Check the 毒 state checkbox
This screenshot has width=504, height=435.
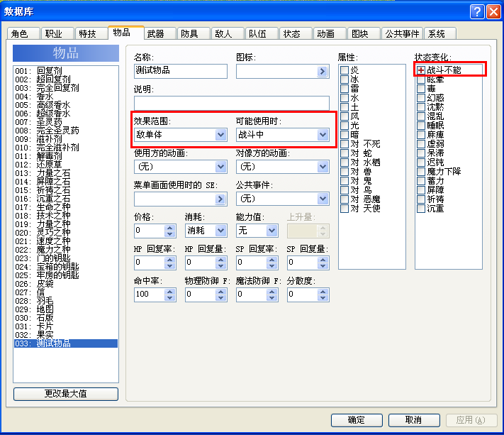(421, 89)
